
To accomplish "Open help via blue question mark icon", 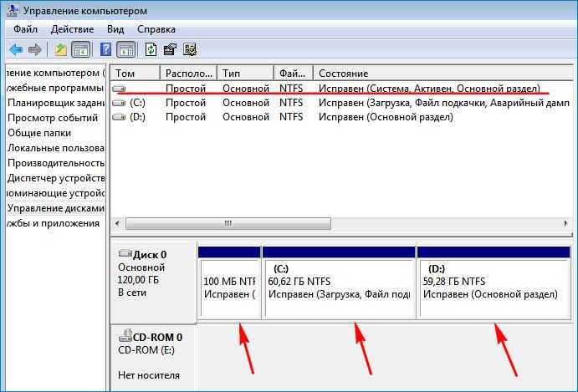I will 105,49.
